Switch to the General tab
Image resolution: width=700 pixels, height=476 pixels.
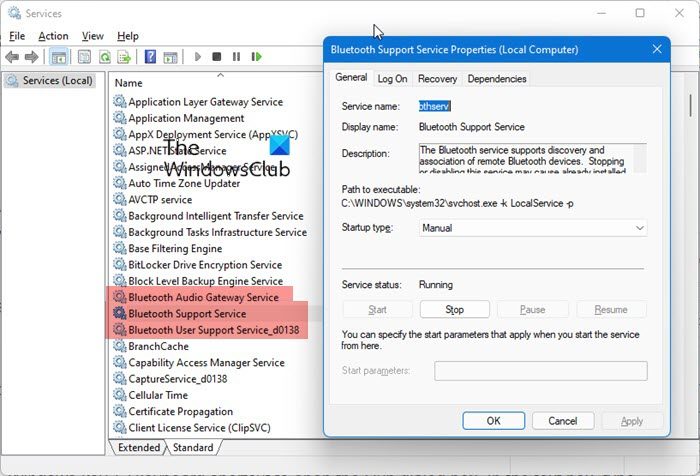pyautogui.click(x=351, y=78)
